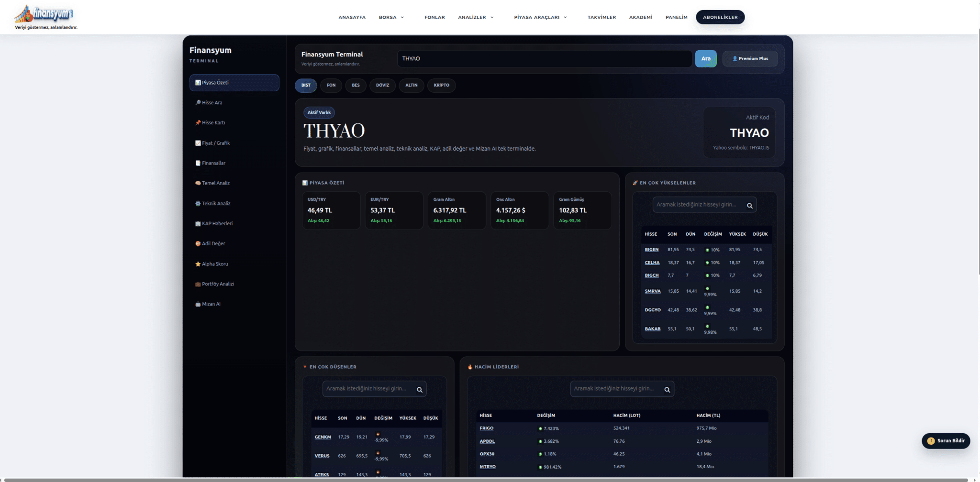Viewport: 980px width, 482px height.
Task: Click search icon in Hacim Liderleri
Action: point(667,390)
